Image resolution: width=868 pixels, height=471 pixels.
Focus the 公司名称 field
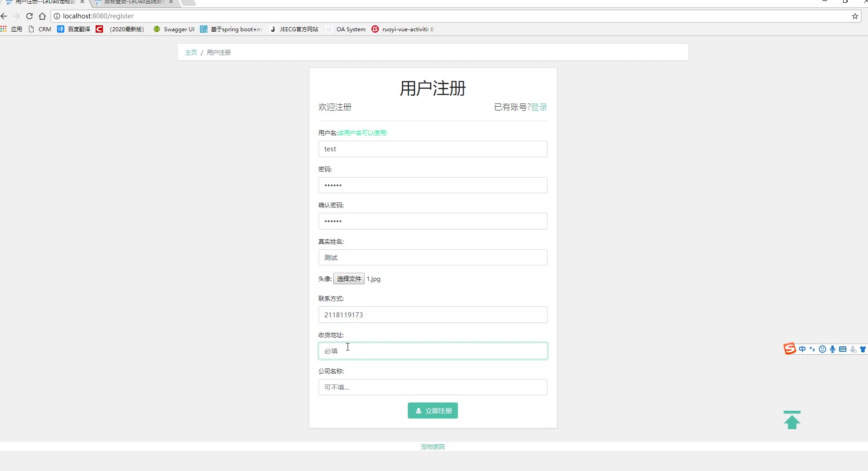[x=433, y=387]
